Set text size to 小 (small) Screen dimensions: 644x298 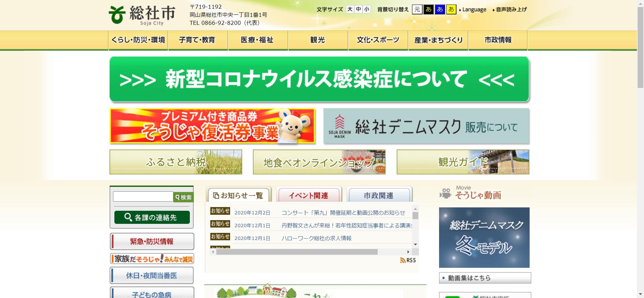tap(367, 9)
